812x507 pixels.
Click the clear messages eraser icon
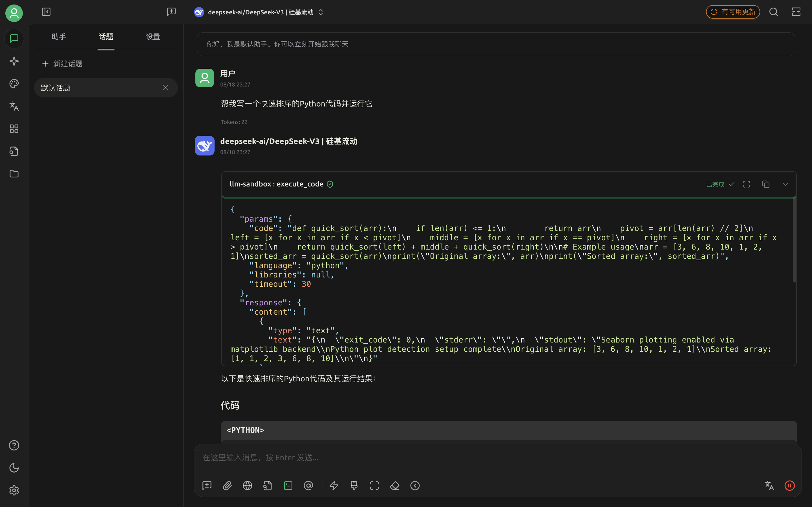[395, 486]
